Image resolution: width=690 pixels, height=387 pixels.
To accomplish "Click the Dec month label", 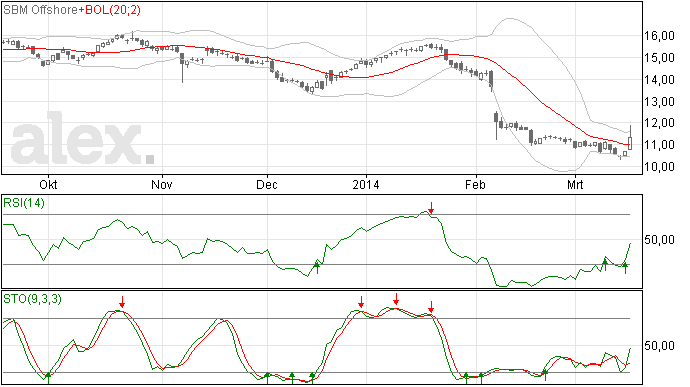I will [x=267, y=184].
